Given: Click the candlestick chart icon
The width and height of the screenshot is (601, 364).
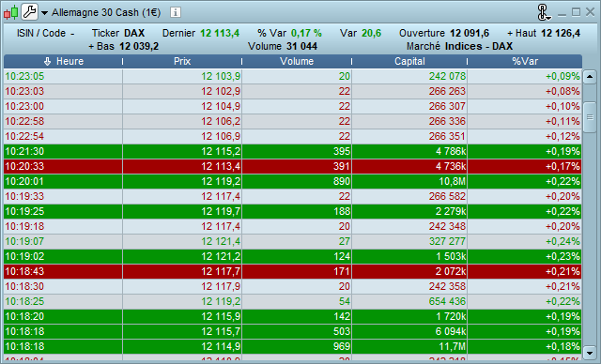Looking at the screenshot, I should click(10, 12).
